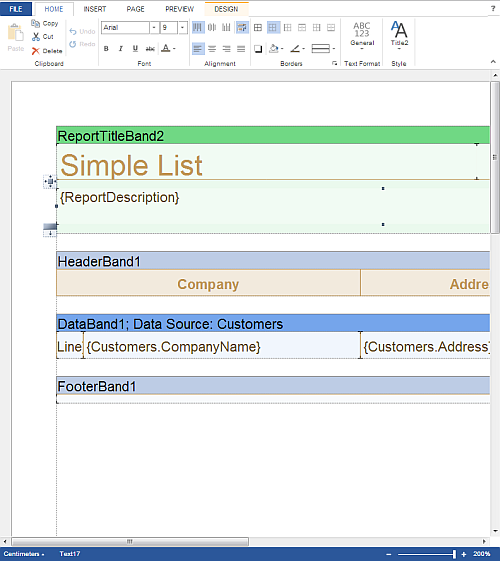Toggle bold formatting
The image size is (500, 561).
[x=106, y=48]
